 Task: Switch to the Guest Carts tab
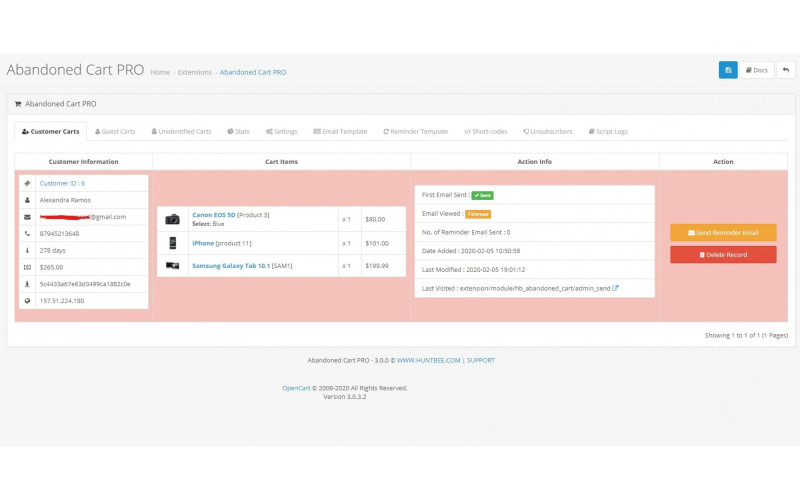pos(115,131)
